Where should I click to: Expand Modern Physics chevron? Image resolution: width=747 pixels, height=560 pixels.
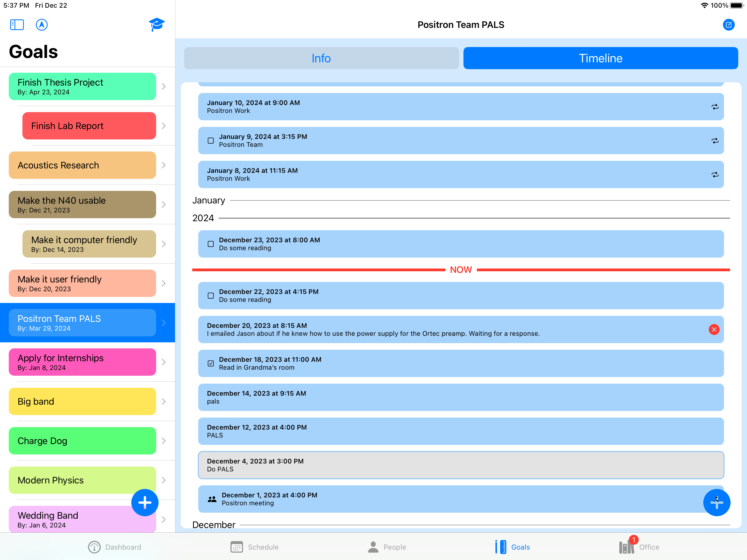(164, 480)
